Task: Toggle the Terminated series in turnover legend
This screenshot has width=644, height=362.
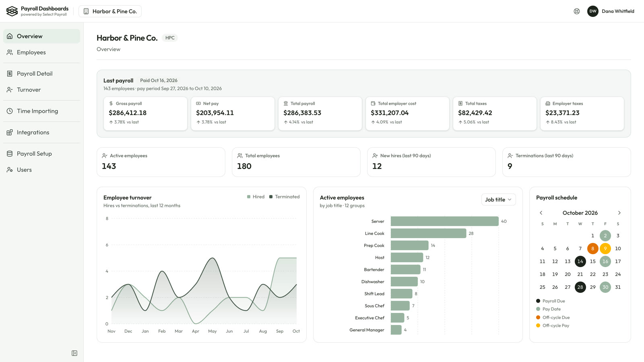Action: [x=284, y=197]
